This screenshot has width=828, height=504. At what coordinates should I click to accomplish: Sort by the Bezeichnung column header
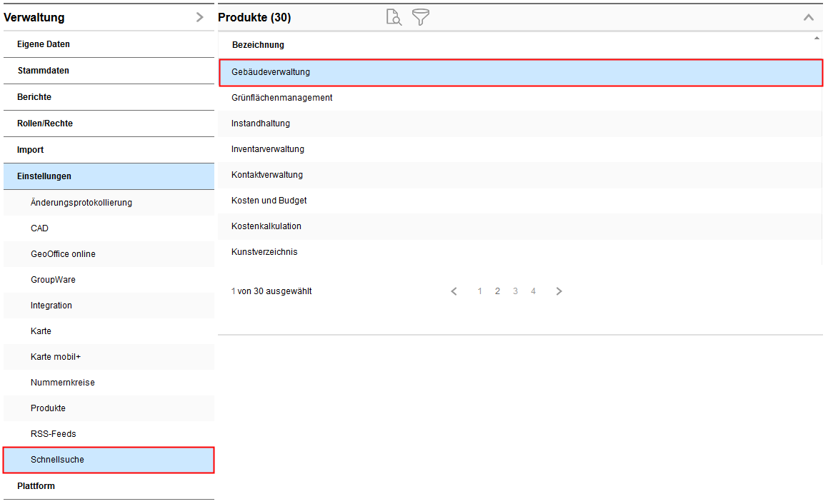(x=258, y=45)
